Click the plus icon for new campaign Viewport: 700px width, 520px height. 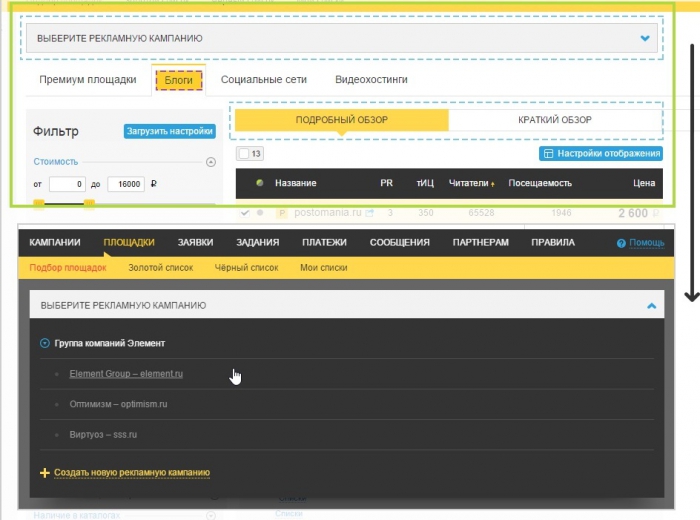tap(45, 473)
